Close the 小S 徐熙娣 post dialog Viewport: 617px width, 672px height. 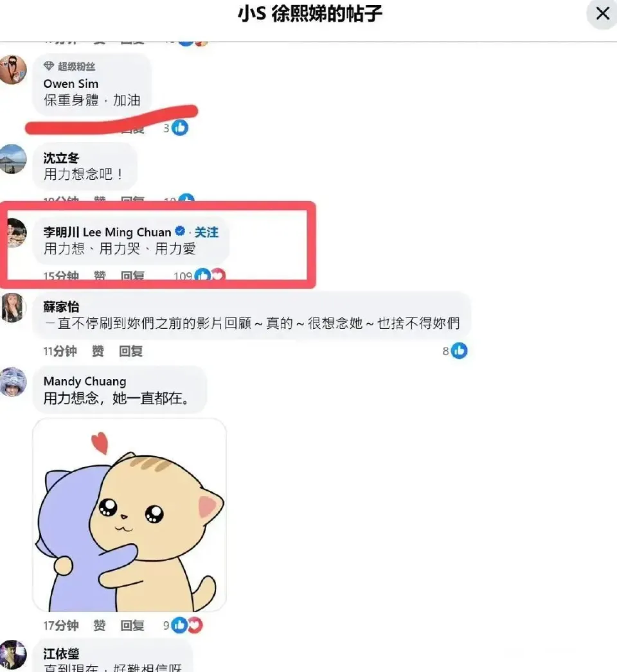[602, 13]
